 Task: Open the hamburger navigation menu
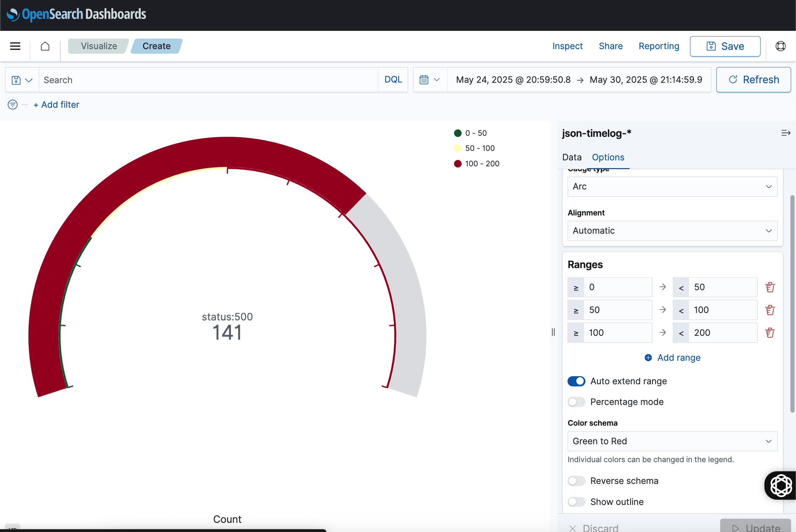(15, 46)
